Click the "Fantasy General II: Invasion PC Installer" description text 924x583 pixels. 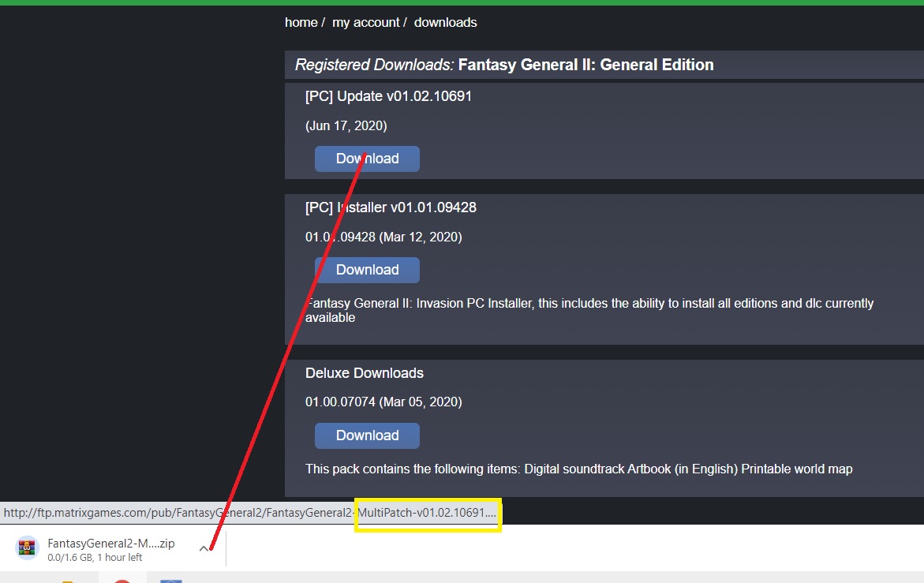(589, 310)
